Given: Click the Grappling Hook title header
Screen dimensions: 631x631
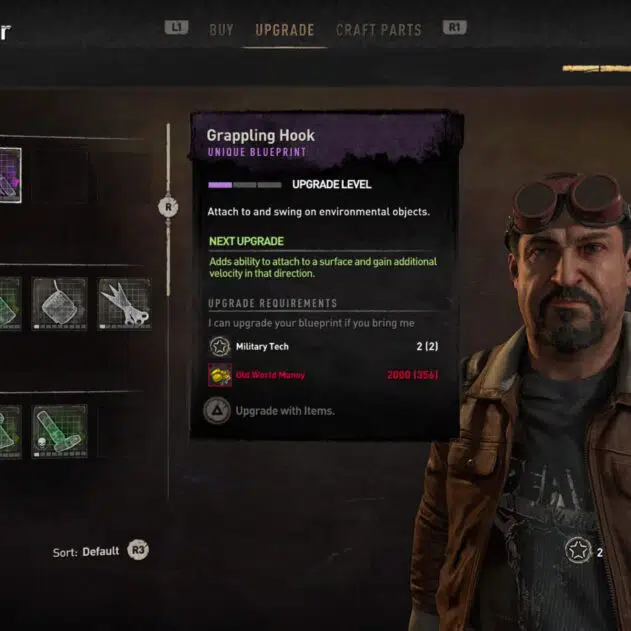Looking at the screenshot, I should (260, 135).
